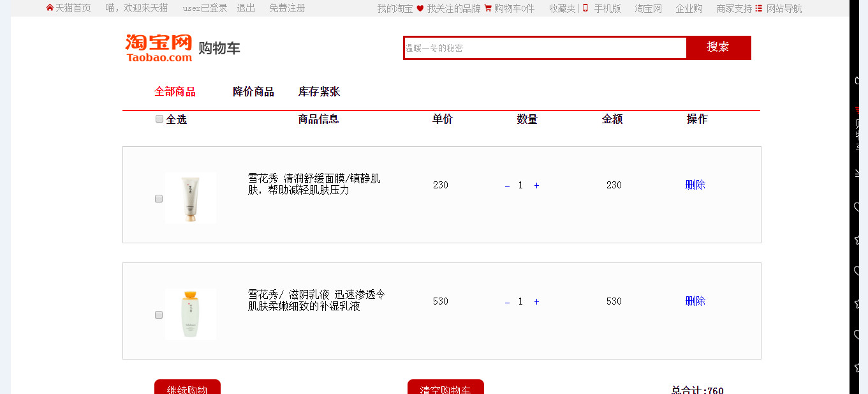Click the 购物车 heading beside the logo
This screenshot has height=394, width=868.
[219, 49]
